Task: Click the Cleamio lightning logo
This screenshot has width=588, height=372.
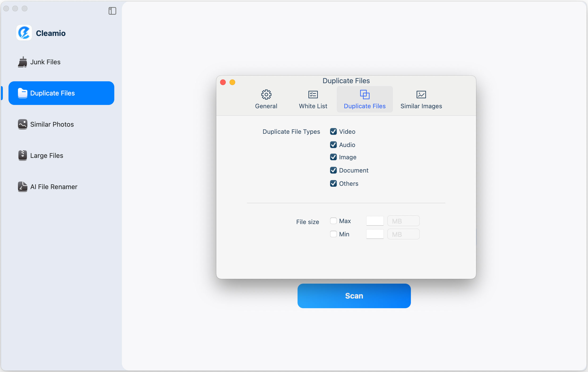Action: click(x=24, y=33)
